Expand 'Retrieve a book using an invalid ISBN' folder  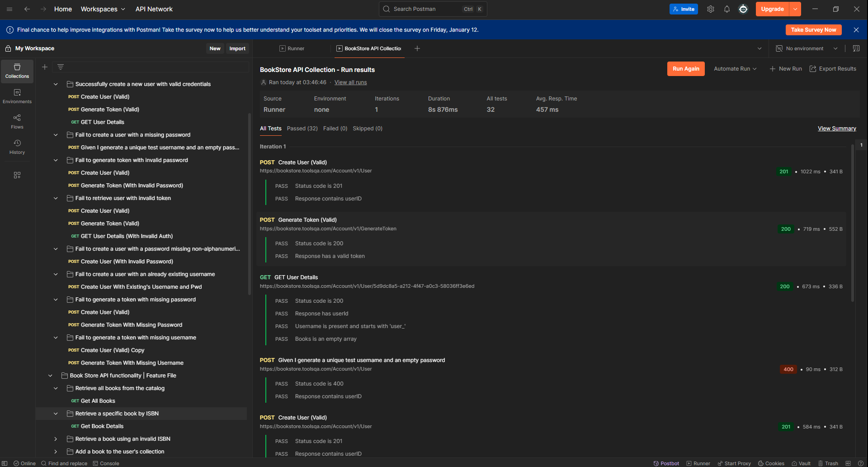click(56, 439)
